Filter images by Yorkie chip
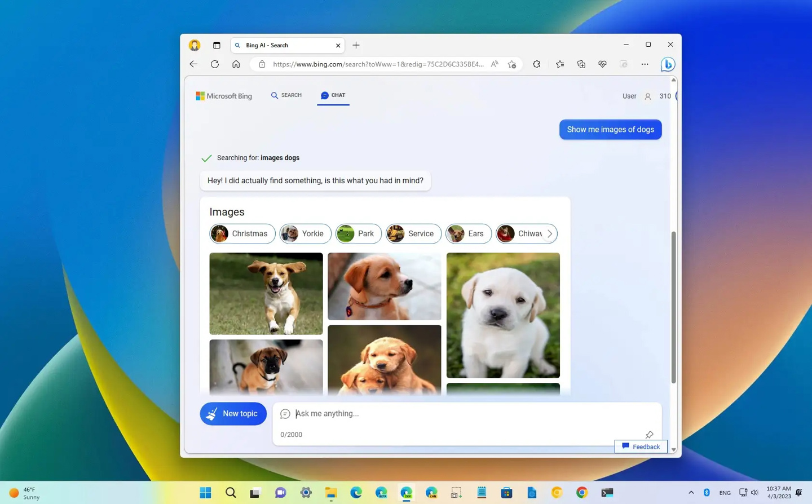Image resolution: width=812 pixels, height=504 pixels. [305, 233]
